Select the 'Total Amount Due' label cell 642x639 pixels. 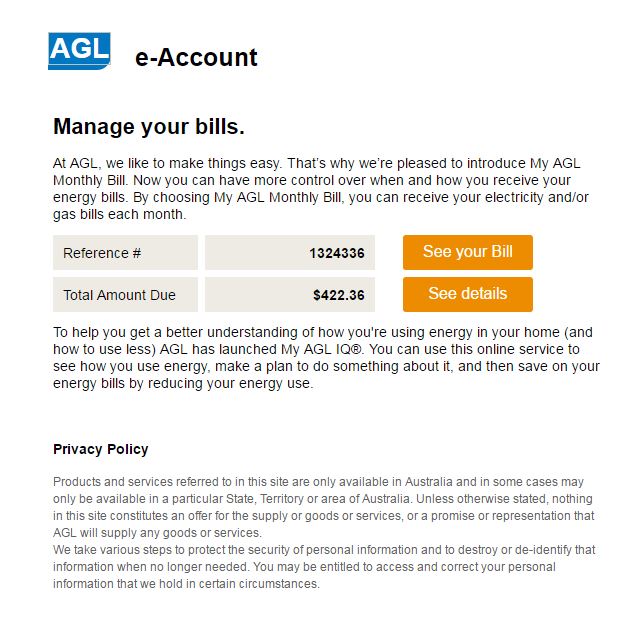[125, 295]
